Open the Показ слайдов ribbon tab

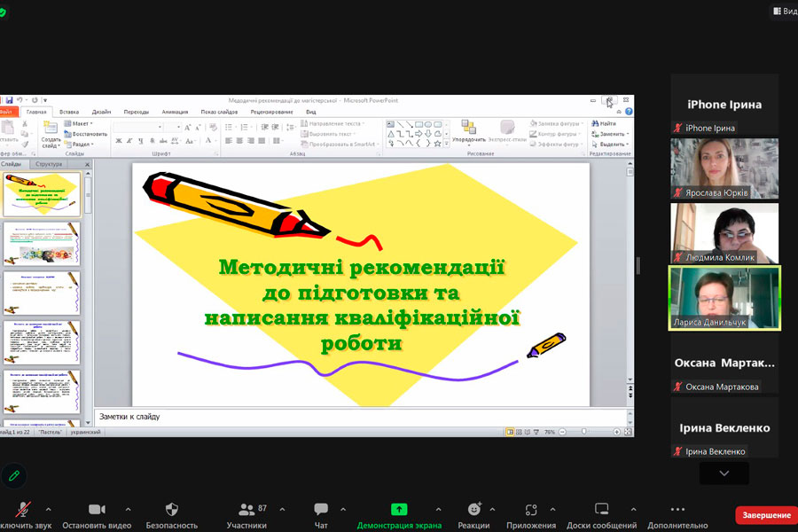(219, 112)
